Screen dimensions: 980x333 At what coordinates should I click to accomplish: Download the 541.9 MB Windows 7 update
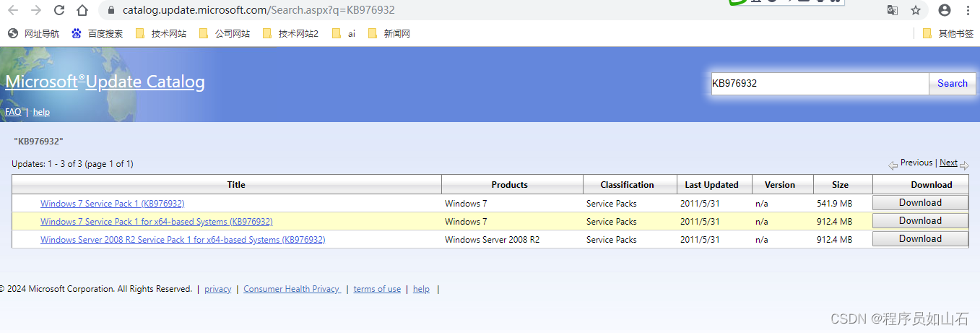click(x=920, y=203)
